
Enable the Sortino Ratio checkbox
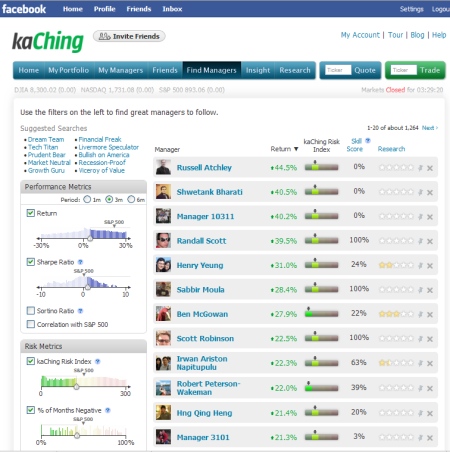[x=31, y=311]
